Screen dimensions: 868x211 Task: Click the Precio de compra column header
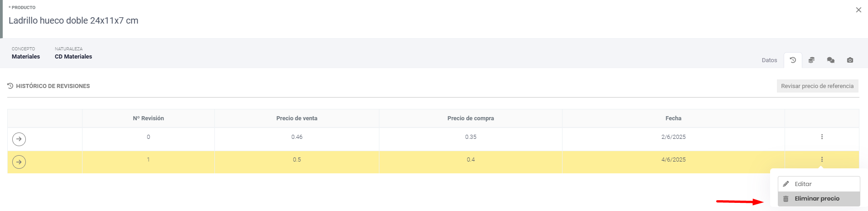(x=470, y=118)
